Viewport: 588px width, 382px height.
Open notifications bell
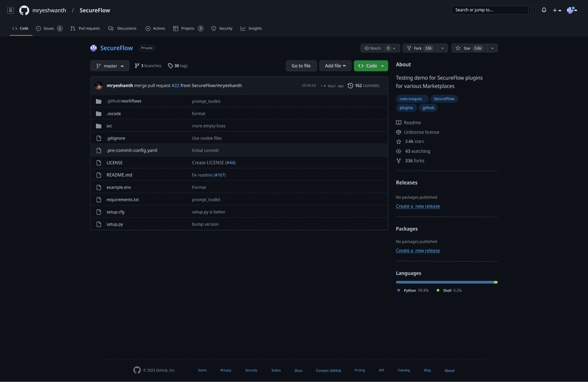point(544,10)
